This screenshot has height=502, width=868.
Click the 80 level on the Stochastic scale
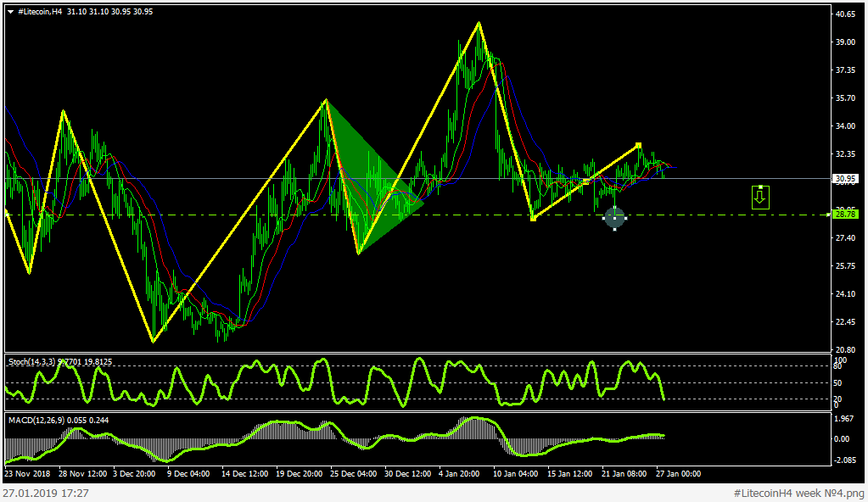(838, 366)
